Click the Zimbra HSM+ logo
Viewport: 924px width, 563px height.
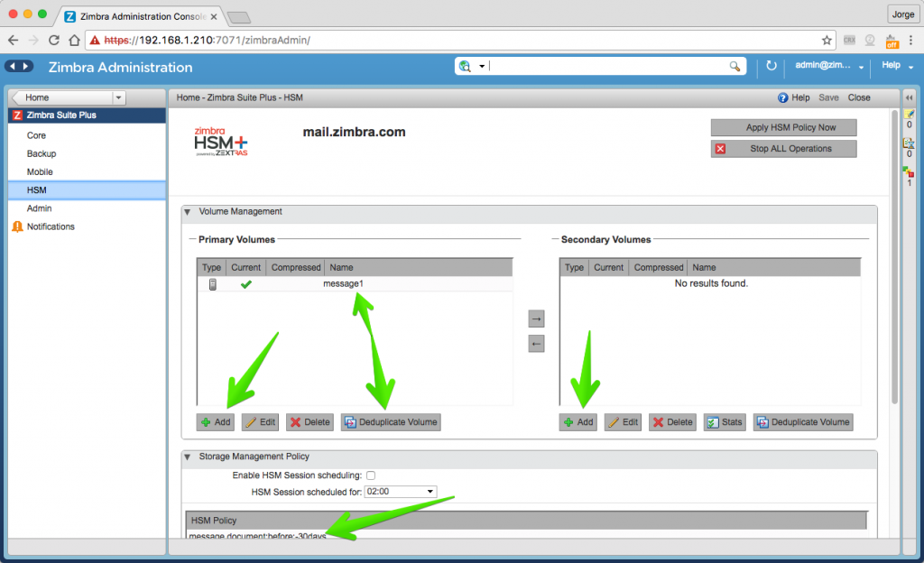221,142
